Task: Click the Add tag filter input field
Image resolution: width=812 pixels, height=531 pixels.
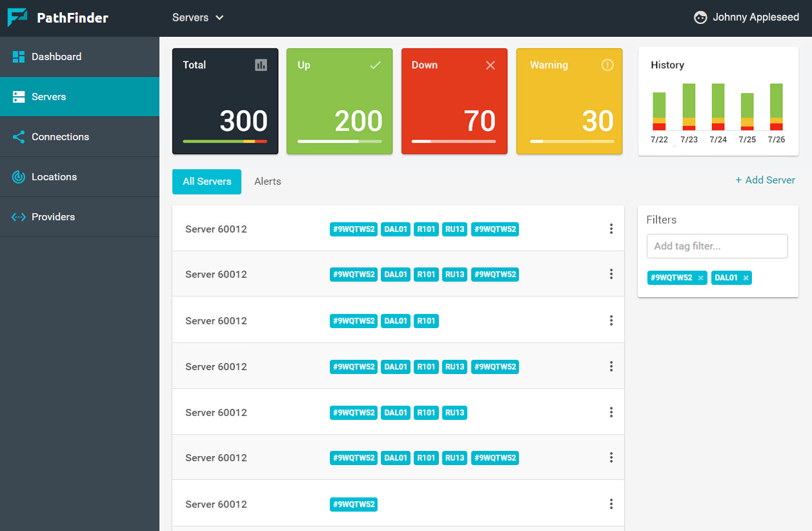Action: (716, 246)
